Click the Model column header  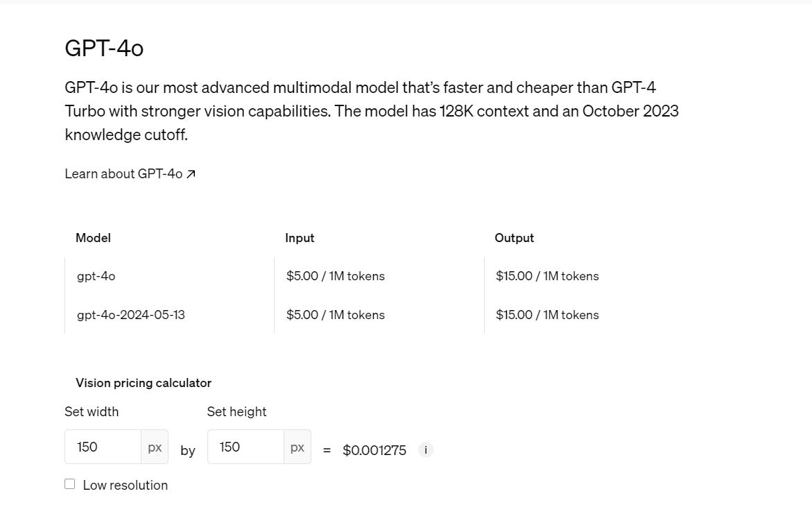pos(92,238)
